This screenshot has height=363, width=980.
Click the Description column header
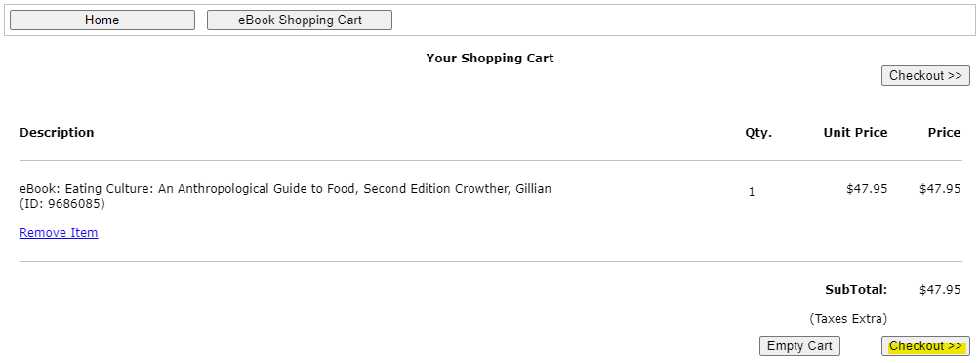(x=57, y=133)
